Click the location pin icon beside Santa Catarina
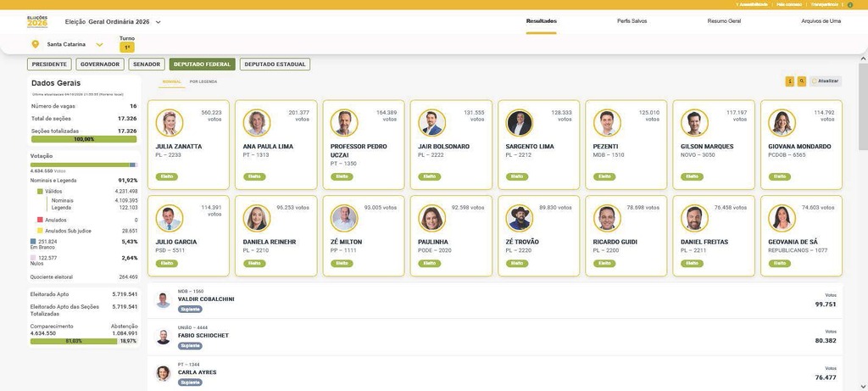868x391 pixels. 36,44
